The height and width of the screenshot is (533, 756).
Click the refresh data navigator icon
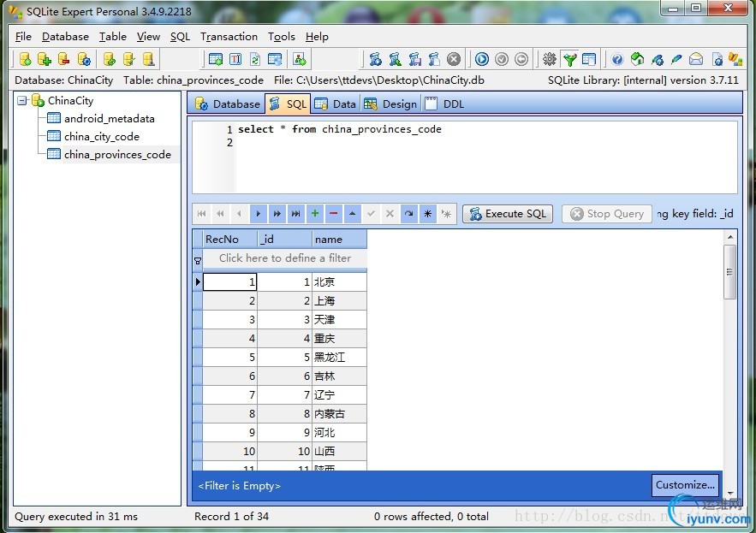coord(408,214)
